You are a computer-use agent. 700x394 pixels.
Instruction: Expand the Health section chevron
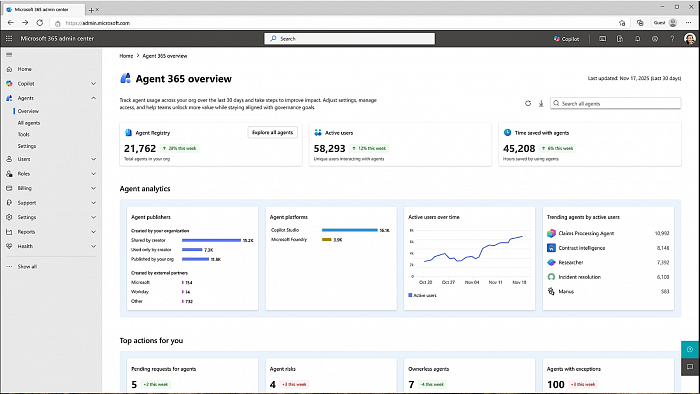click(93, 246)
